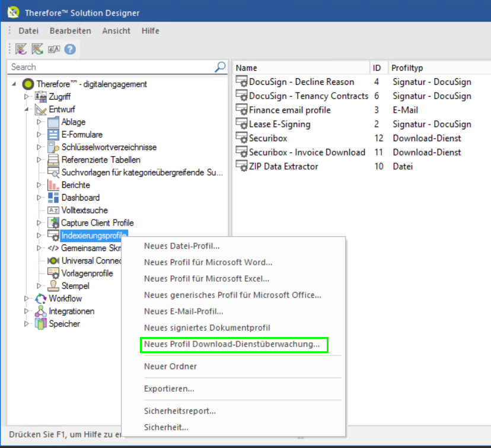
Task: Choose Sicherheit in context menu
Action: [x=234, y=427]
